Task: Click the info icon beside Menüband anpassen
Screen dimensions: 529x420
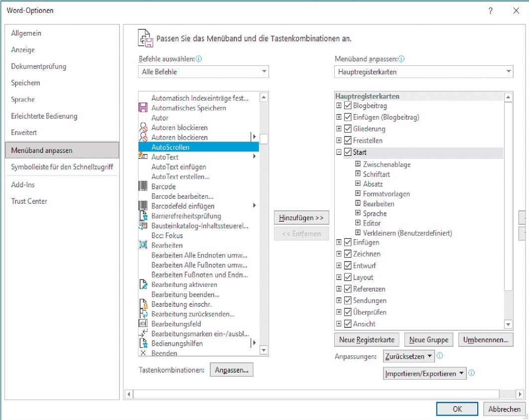Action: point(401,59)
